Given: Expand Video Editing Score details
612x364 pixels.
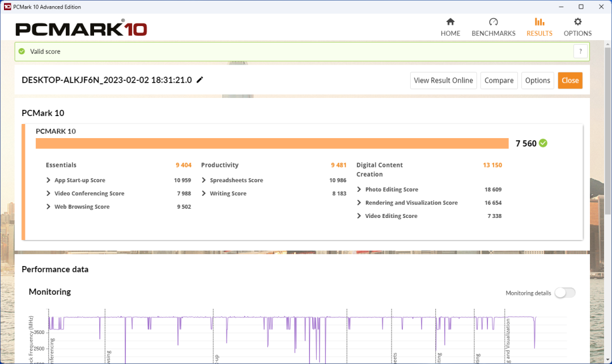Looking at the screenshot, I should click(x=359, y=216).
